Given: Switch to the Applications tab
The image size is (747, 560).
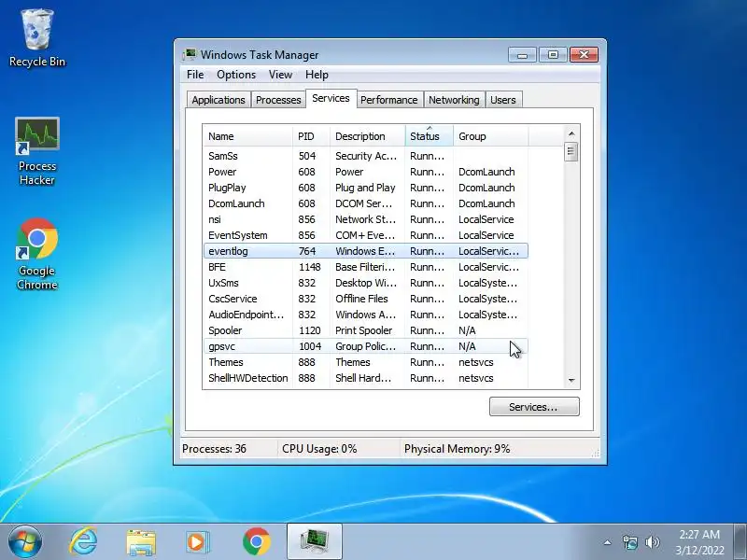Looking at the screenshot, I should (x=218, y=100).
